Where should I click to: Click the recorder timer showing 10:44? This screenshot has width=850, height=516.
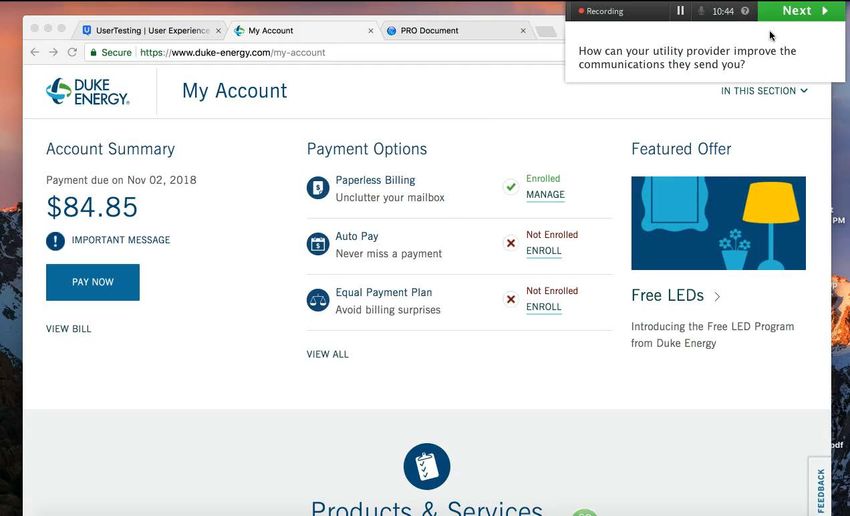(723, 11)
